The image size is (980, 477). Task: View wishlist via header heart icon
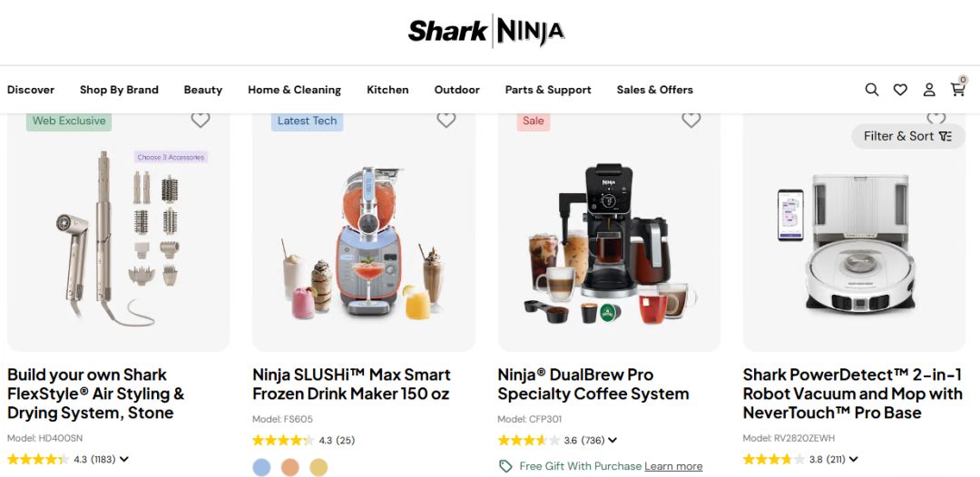coord(900,90)
